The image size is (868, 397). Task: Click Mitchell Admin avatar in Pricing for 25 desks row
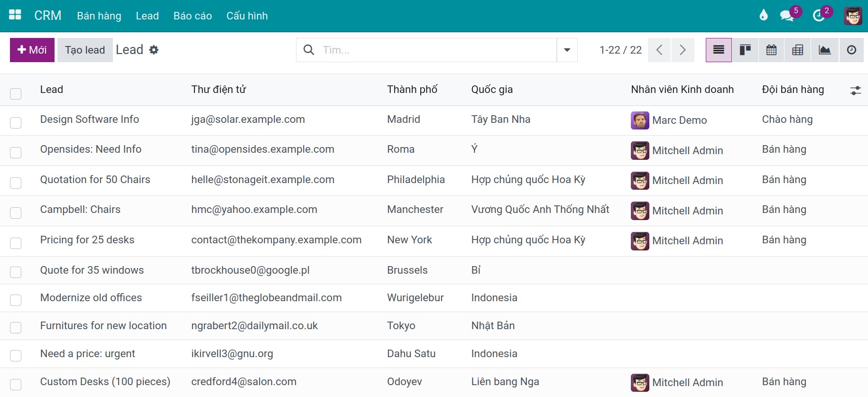(x=640, y=241)
